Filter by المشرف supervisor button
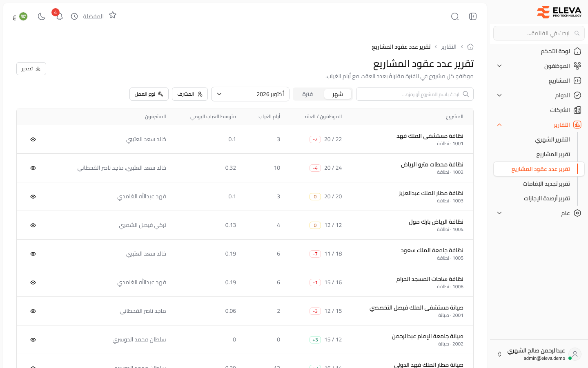This screenshot has height=368, width=588. tap(190, 94)
